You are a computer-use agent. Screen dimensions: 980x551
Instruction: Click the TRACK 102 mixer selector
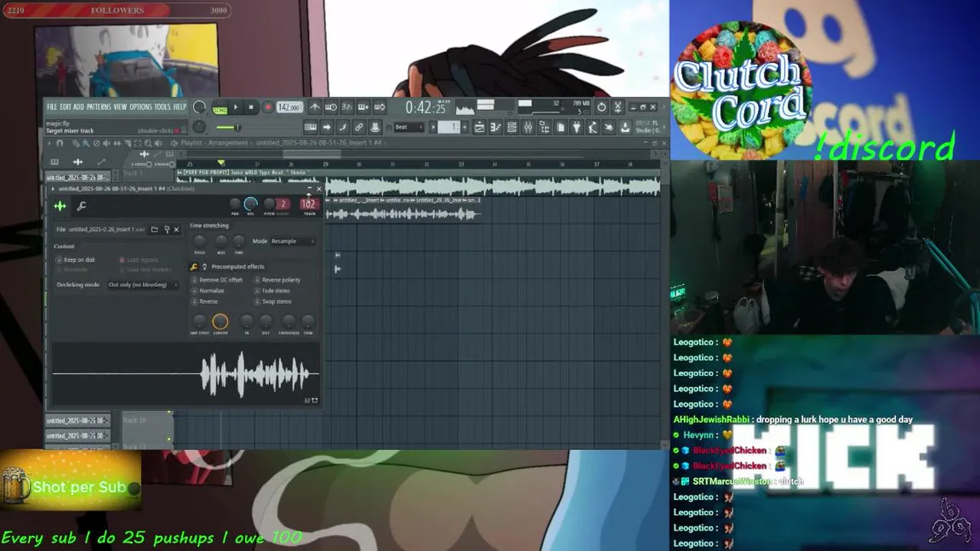click(309, 204)
